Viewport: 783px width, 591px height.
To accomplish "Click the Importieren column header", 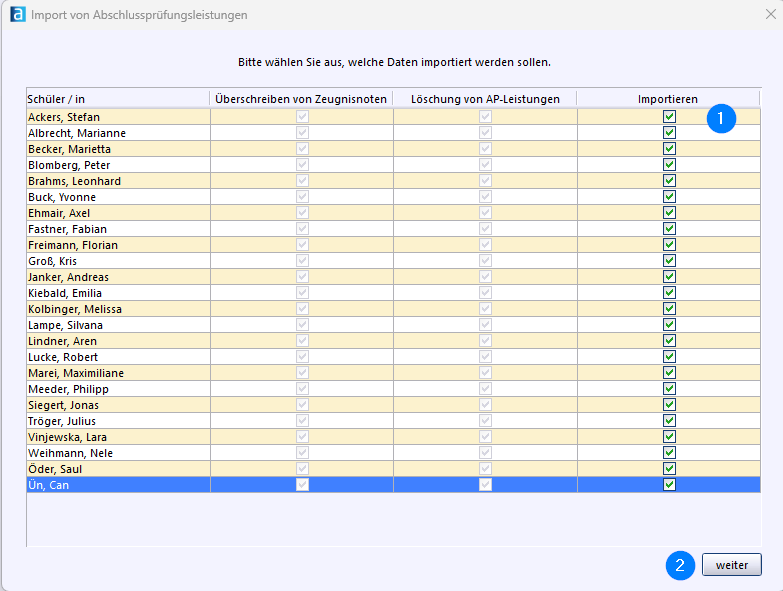I will 668,99.
